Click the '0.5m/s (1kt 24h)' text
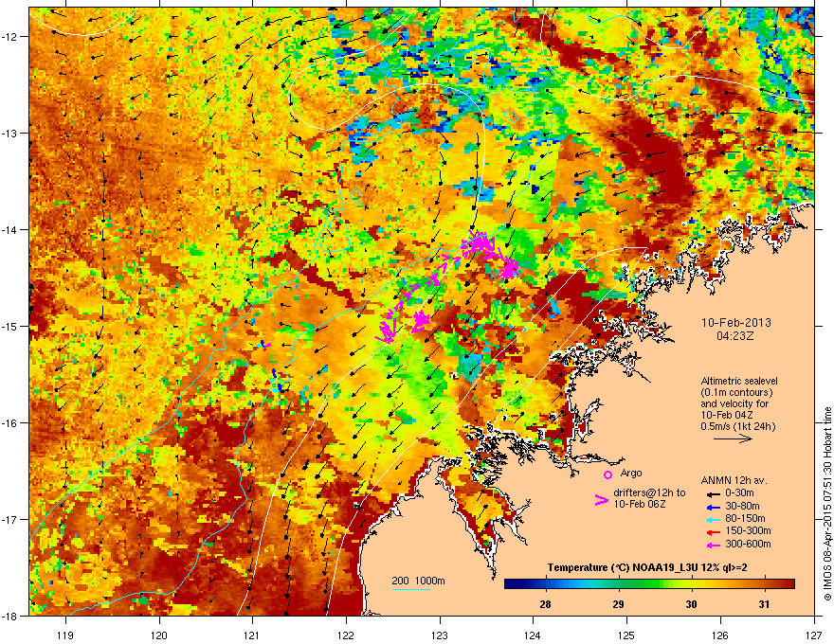 pyautogui.click(x=738, y=426)
